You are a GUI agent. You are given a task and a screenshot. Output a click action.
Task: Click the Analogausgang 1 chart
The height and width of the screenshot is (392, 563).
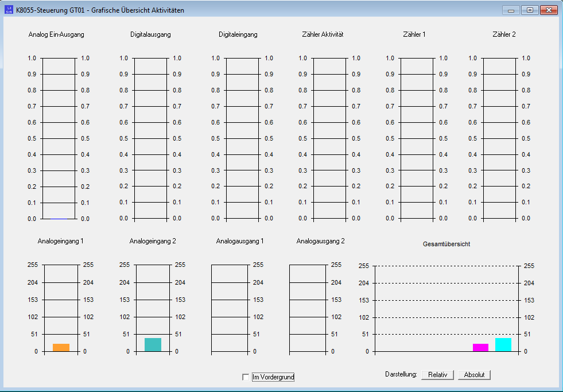click(230, 308)
